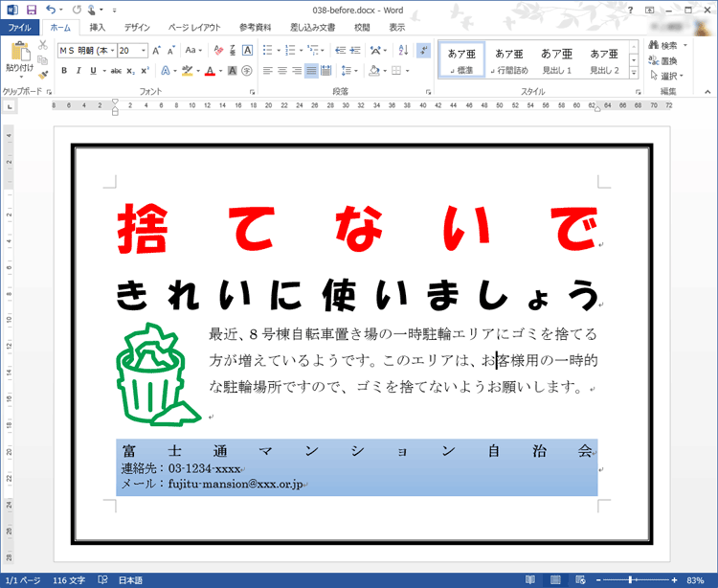Screen dimensions: 718x588
Task: Toggle Subscript formatting
Action: click(x=131, y=71)
